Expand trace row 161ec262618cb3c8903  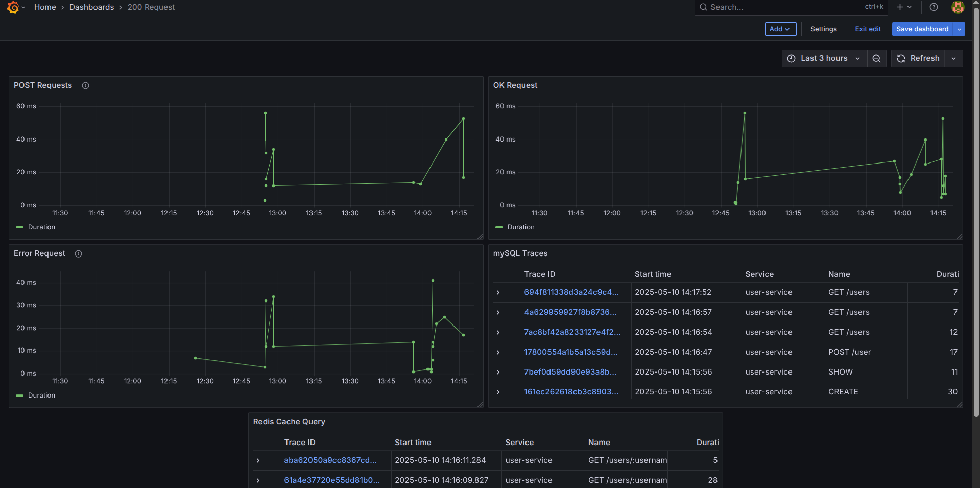(498, 392)
